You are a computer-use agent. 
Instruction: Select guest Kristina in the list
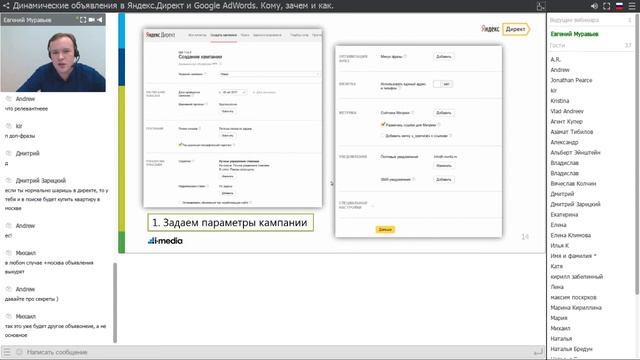(x=560, y=101)
